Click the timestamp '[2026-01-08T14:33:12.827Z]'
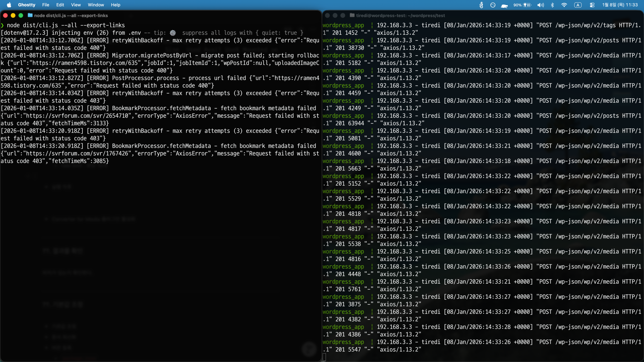Screen dimensions: 644x362 pyautogui.click(x=42, y=78)
